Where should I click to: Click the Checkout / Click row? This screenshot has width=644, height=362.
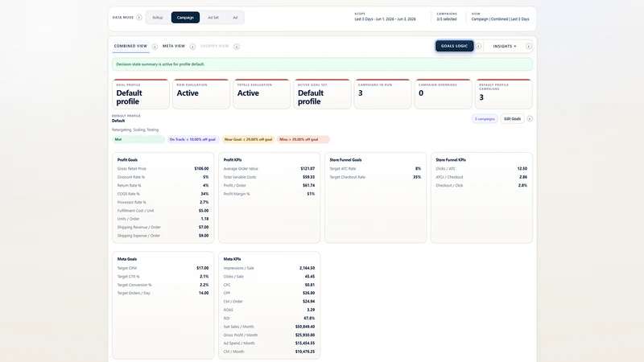tap(481, 186)
